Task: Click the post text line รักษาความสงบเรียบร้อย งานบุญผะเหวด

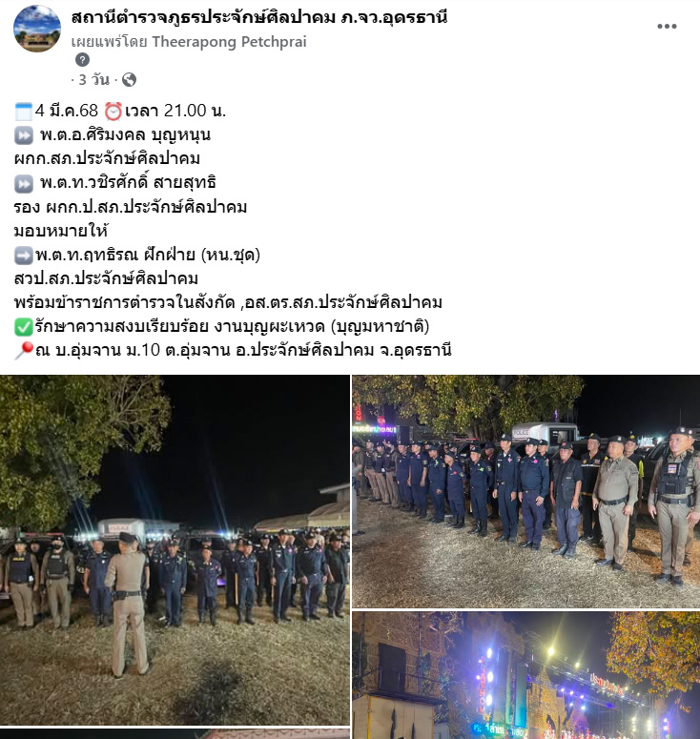Action: [x=232, y=327]
